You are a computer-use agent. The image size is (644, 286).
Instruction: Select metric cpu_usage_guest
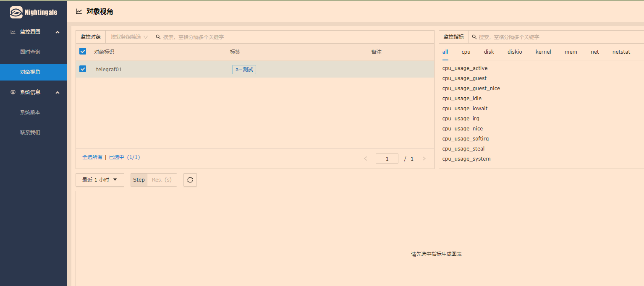click(x=465, y=78)
